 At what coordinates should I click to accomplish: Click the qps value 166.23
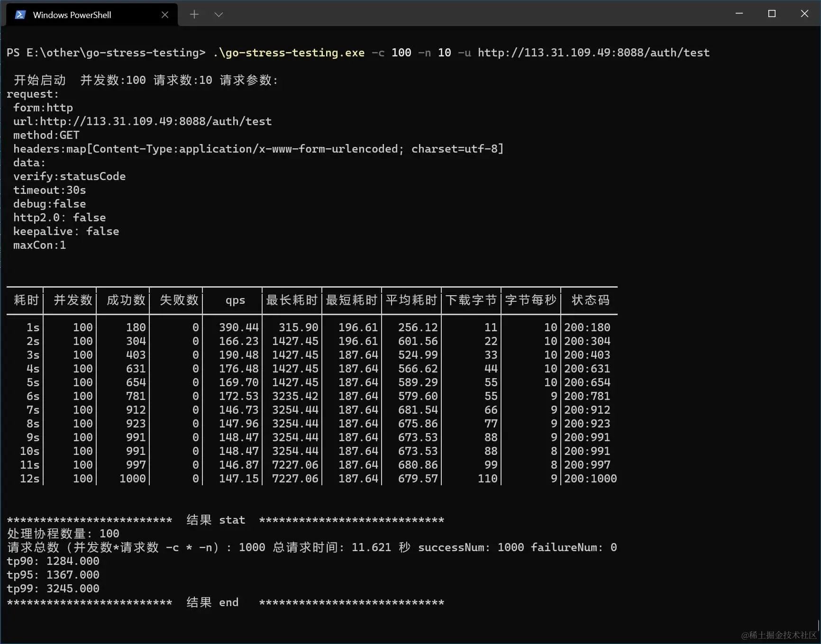[x=239, y=341]
